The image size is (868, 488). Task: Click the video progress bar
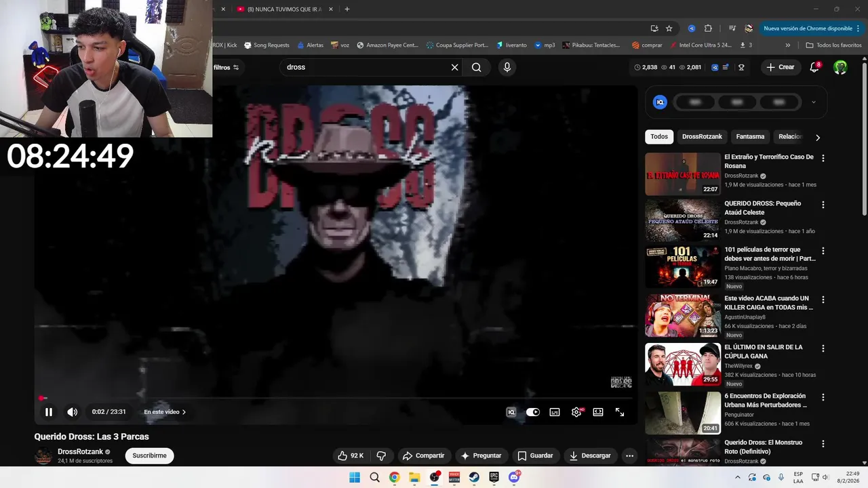pos(336,399)
